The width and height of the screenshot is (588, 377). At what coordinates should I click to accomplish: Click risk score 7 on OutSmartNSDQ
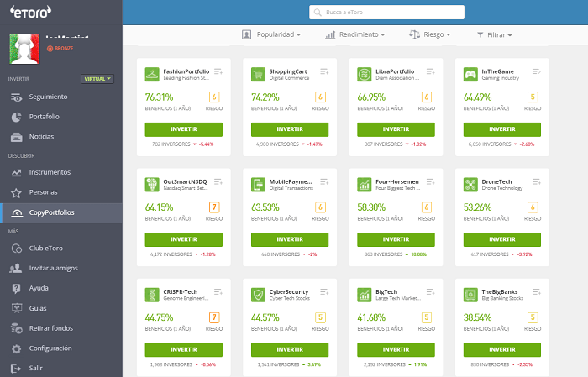(x=214, y=207)
